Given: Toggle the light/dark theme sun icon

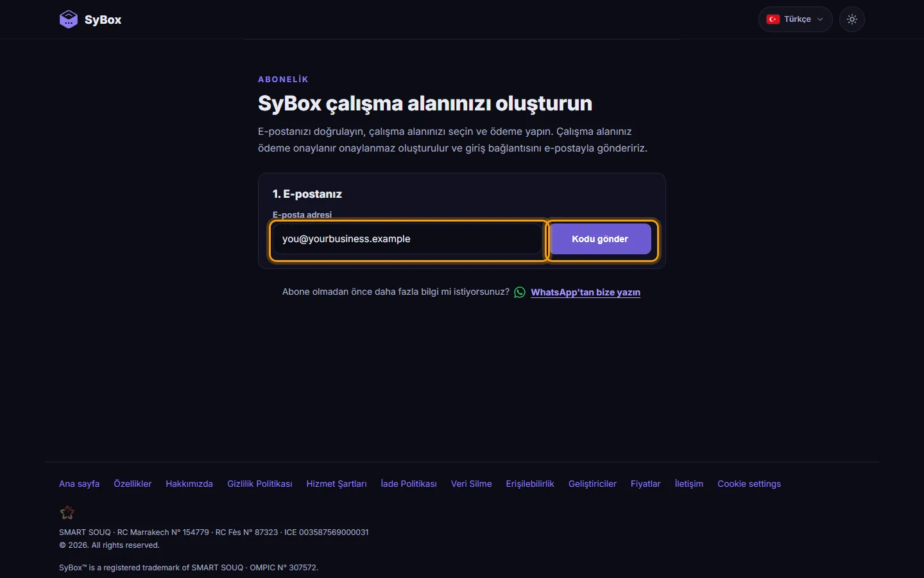Looking at the screenshot, I should click(x=852, y=19).
